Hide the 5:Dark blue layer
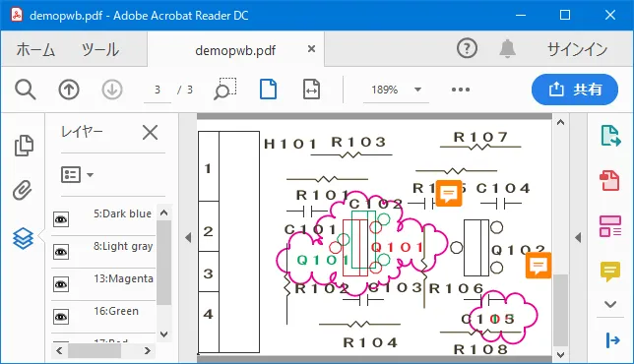 coord(61,219)
